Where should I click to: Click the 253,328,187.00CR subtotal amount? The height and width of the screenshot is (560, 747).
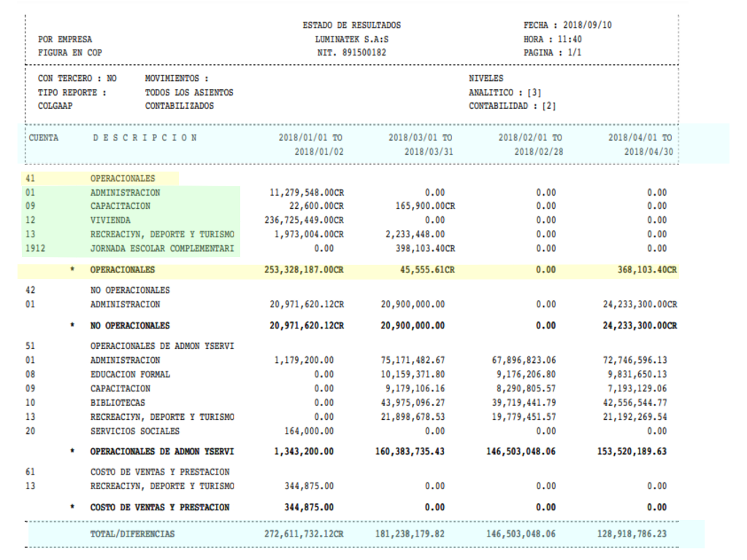coord(303,269)
